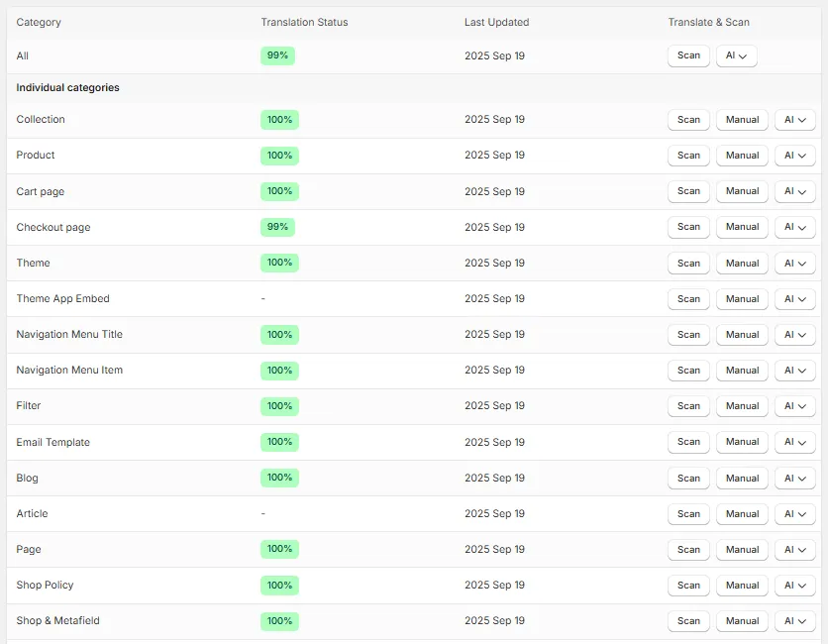Open AI dropdown for Cart page
This screenshot has width=828, height=644.
[794, 191]
